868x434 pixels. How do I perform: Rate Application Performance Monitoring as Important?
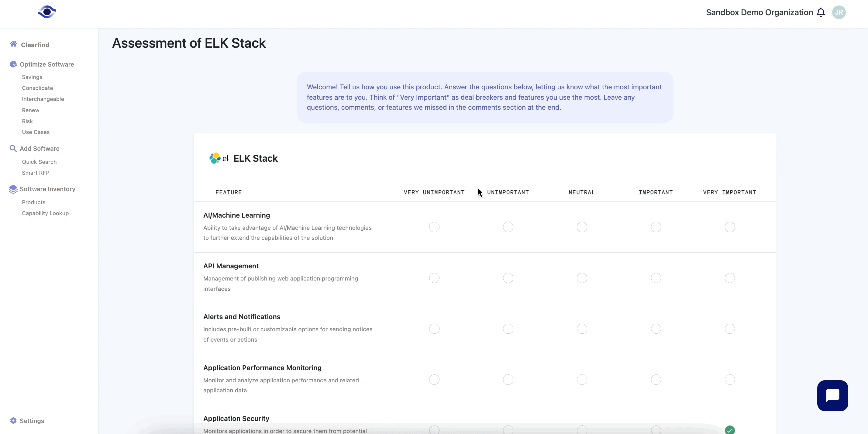coord(656,380)
